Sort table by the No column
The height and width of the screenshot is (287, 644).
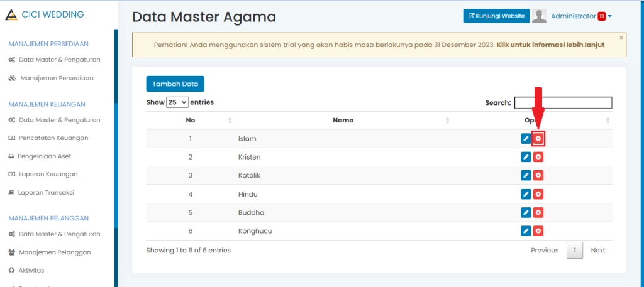191,121
